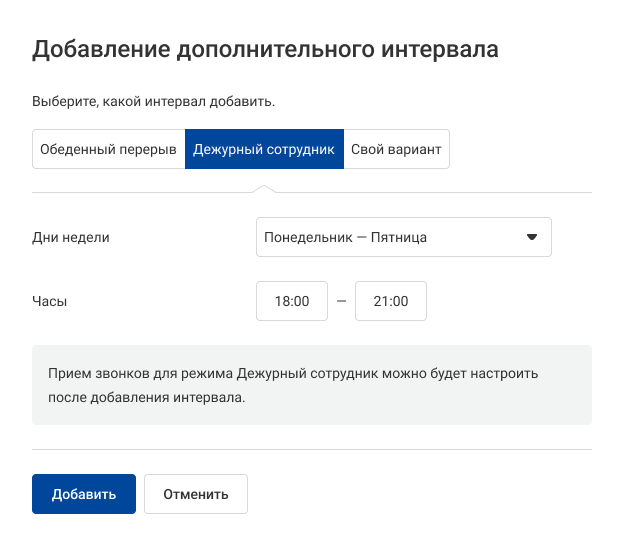Click the divider line above the Добавить button
The image size is (624, 547).
point(312,449)
